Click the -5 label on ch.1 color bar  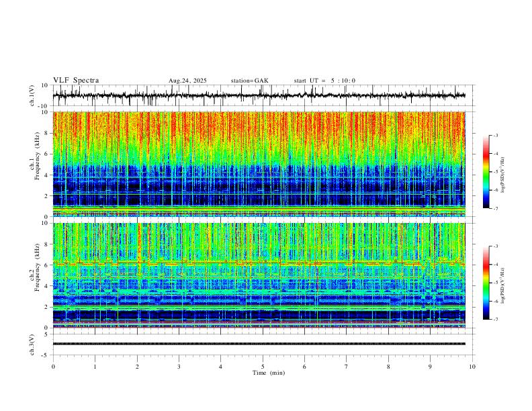point(495,172)
